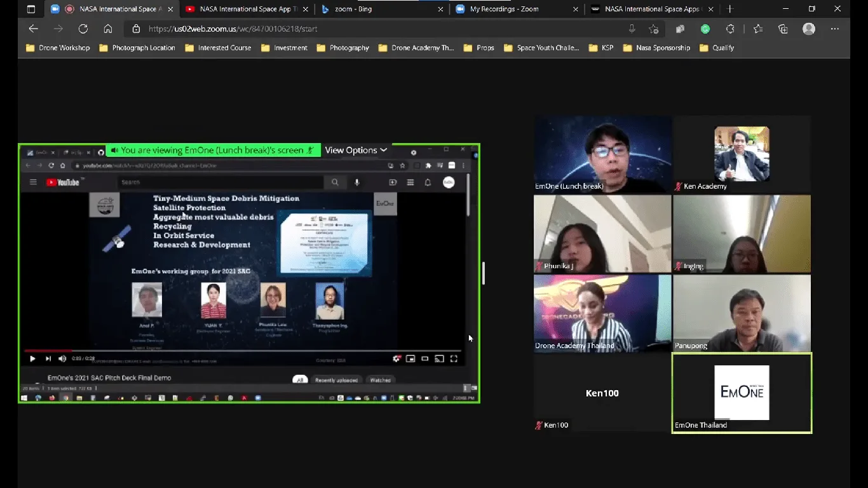Click the YouTube logo in the shared screen

pos(62,182)
